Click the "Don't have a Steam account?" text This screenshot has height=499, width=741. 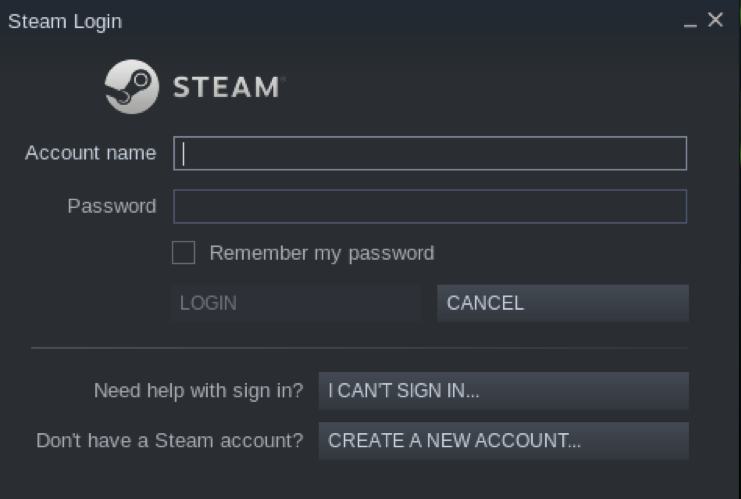(169, 441)
